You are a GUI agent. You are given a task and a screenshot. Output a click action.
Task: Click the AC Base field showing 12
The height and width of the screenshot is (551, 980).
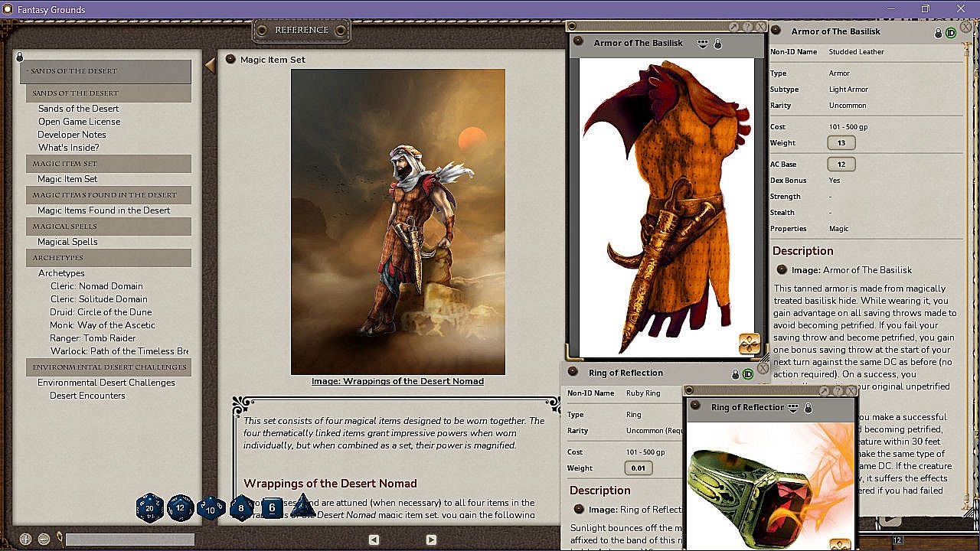[x=841, y=165]
